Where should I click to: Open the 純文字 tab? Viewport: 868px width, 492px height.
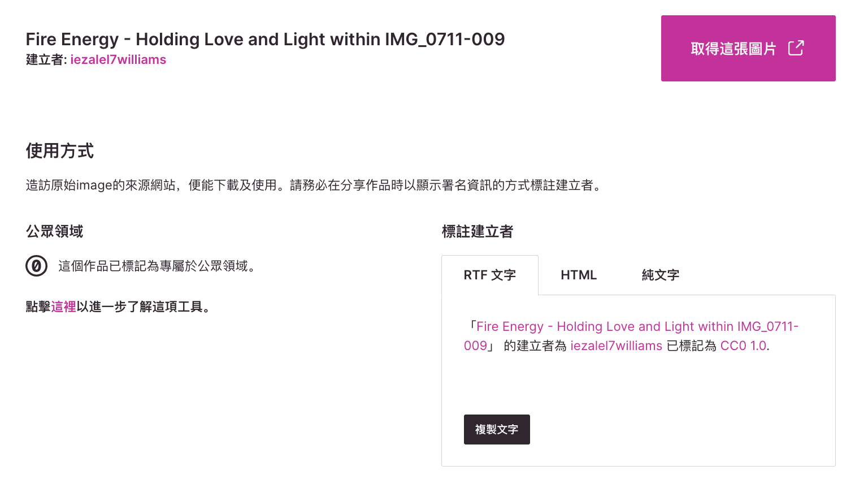pos(660,275)
